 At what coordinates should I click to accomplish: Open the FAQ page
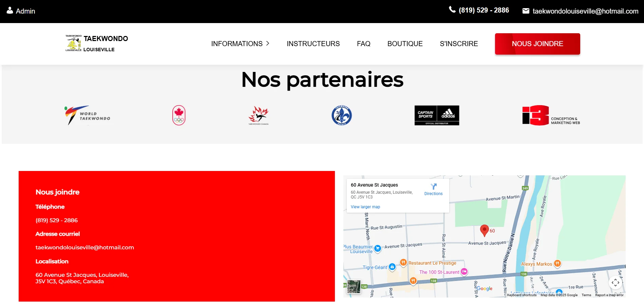[x=364, y=44]
